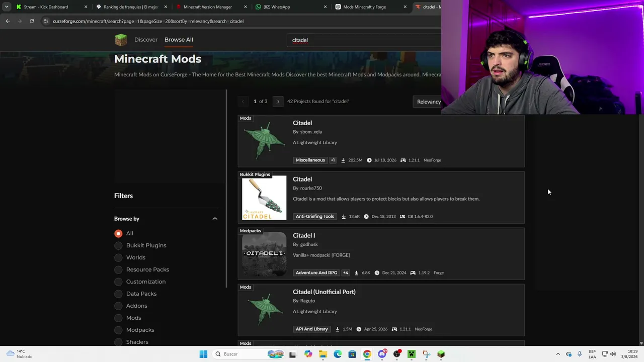Reload the CurseForge page
Image resolution: width=644 pixels, height=362 pixels.
32,21
